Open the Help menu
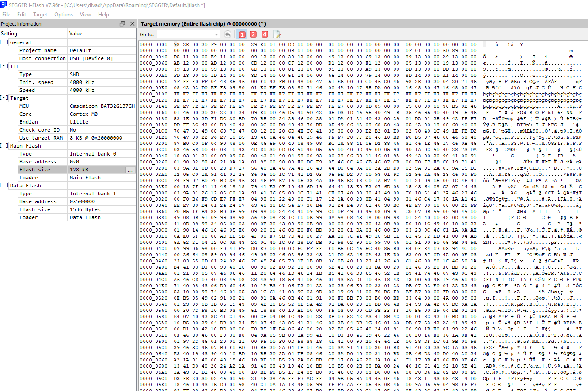Screen dimensions: 588x391 tap(103, 15)
